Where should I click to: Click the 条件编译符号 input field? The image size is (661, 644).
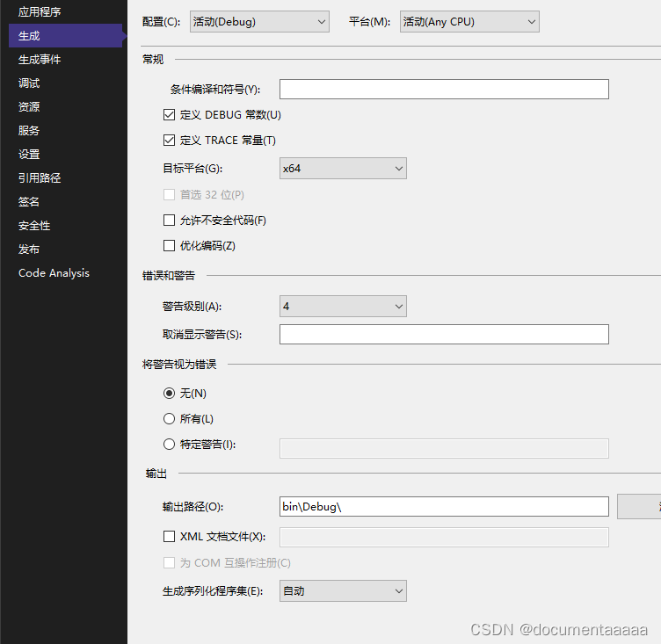(444, 89)
